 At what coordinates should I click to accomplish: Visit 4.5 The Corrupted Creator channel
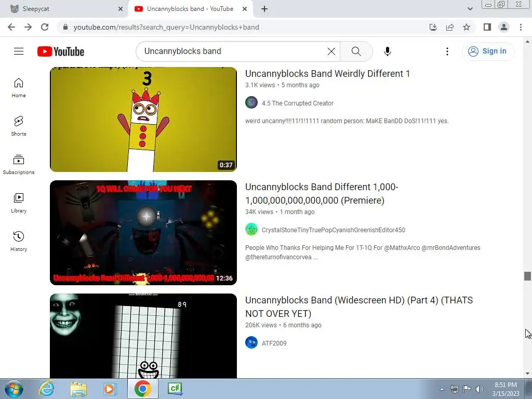[298, 103]
